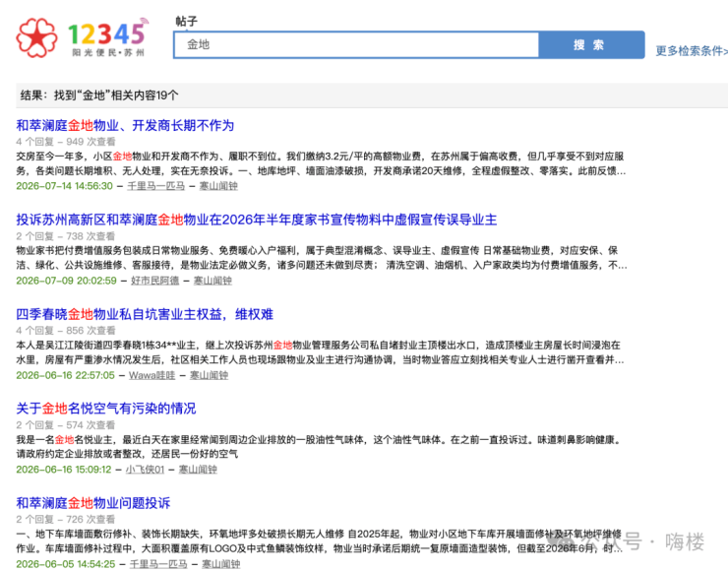Open 寒山闻钟 board link on 2026-07-14 post
The width and height of the screenshot is (728, 571).
click(218, 186)
